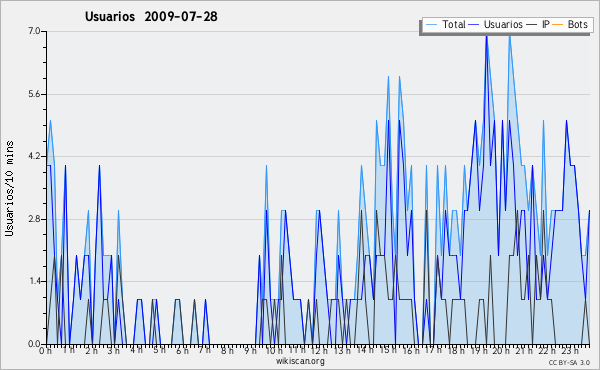Click the x-axis label '8 h'
The image size is (600, 370).
pos(227,351)
